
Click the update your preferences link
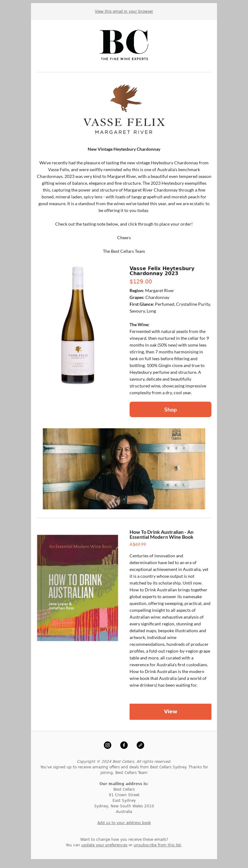click(104, 845)
